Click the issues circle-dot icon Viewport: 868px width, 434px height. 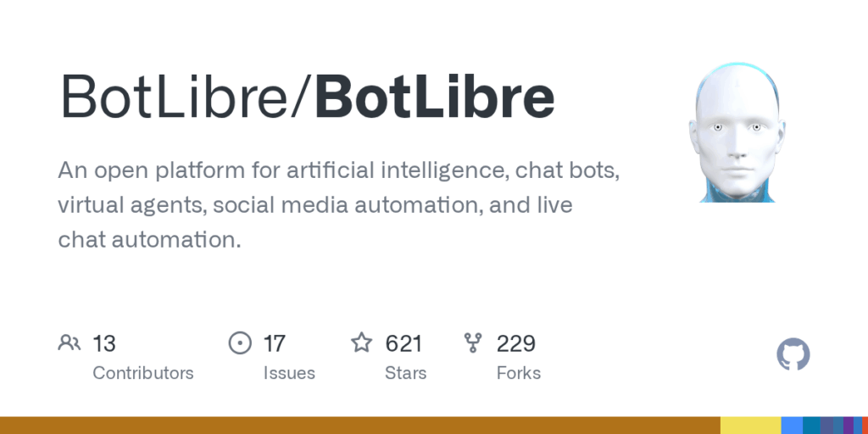click(240, 343)
